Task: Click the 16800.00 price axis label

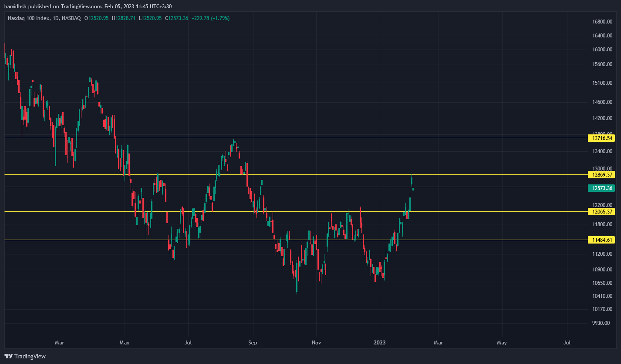Action: 603,22
